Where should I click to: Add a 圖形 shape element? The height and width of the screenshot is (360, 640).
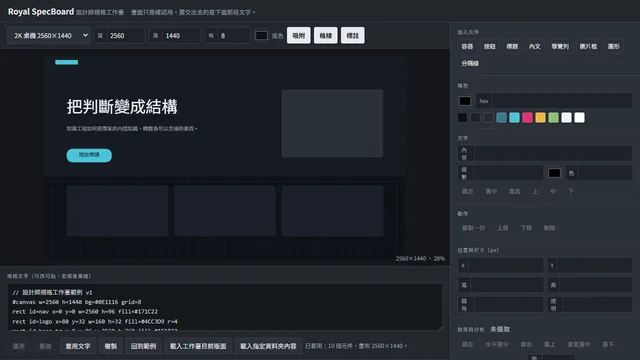(613, 47)
